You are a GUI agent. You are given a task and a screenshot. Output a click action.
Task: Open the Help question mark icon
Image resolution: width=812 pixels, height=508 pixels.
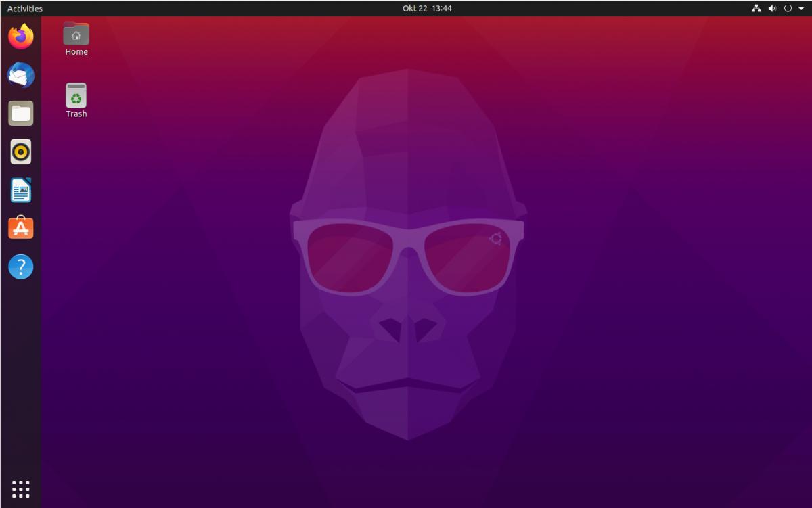tap(21, 267)
